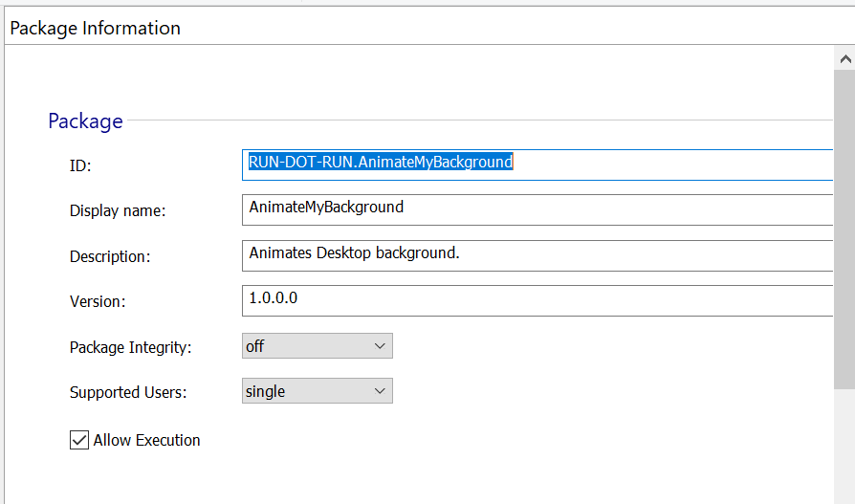Click the Display name input field
This screenshot has width=855, height=504.
pyautogui.click(x=537, y=208)
